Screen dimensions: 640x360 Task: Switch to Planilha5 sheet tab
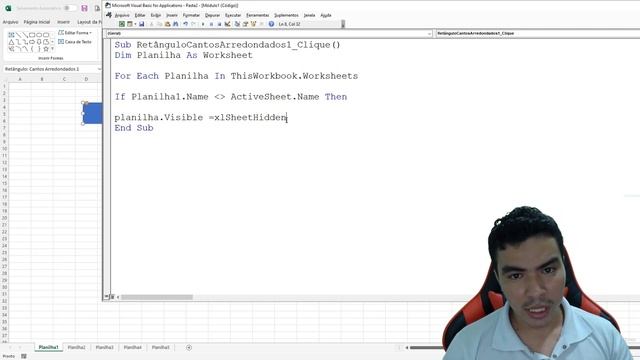(160, 347)
